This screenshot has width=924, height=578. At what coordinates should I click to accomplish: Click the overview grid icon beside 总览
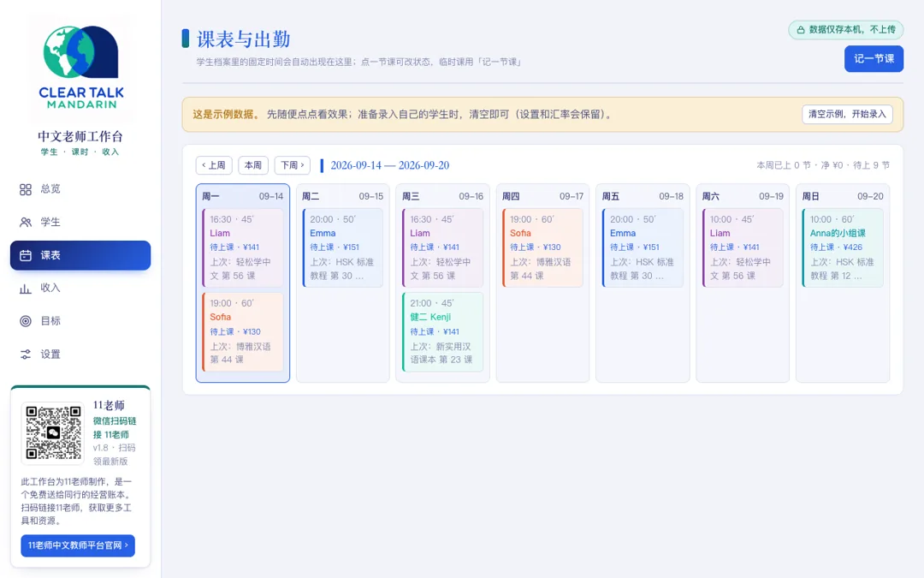(26, 189)
